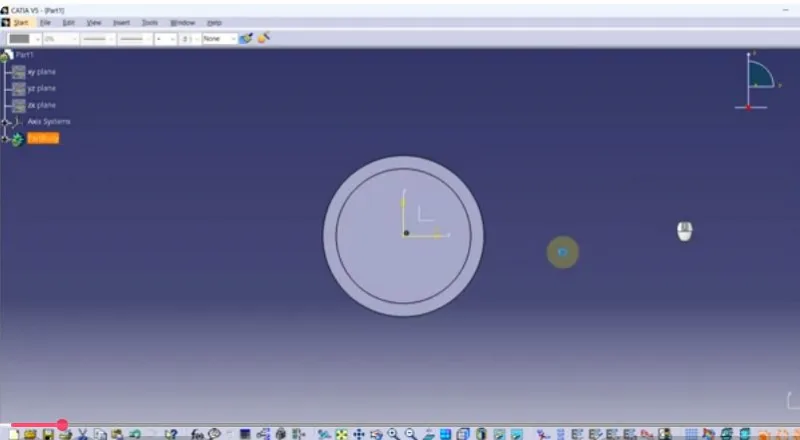Open the Window menu
The image size is (800, 440).
182,22
